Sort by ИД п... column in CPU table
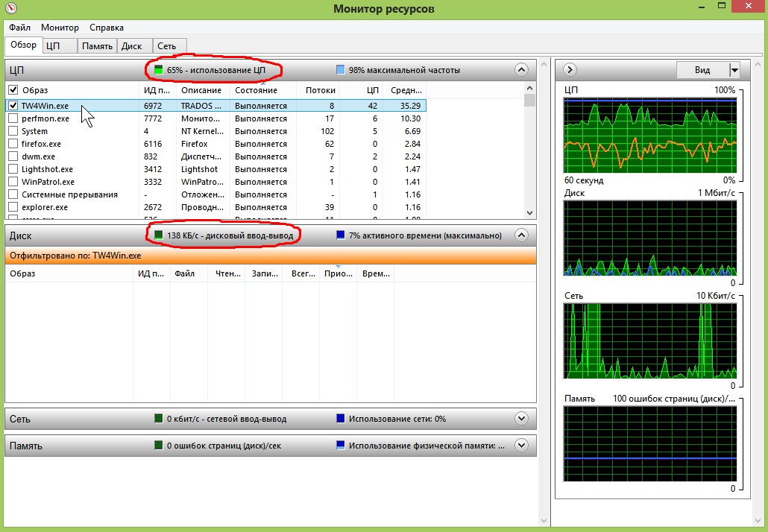This screenshot has width=768, height=532. coord(157,90)
